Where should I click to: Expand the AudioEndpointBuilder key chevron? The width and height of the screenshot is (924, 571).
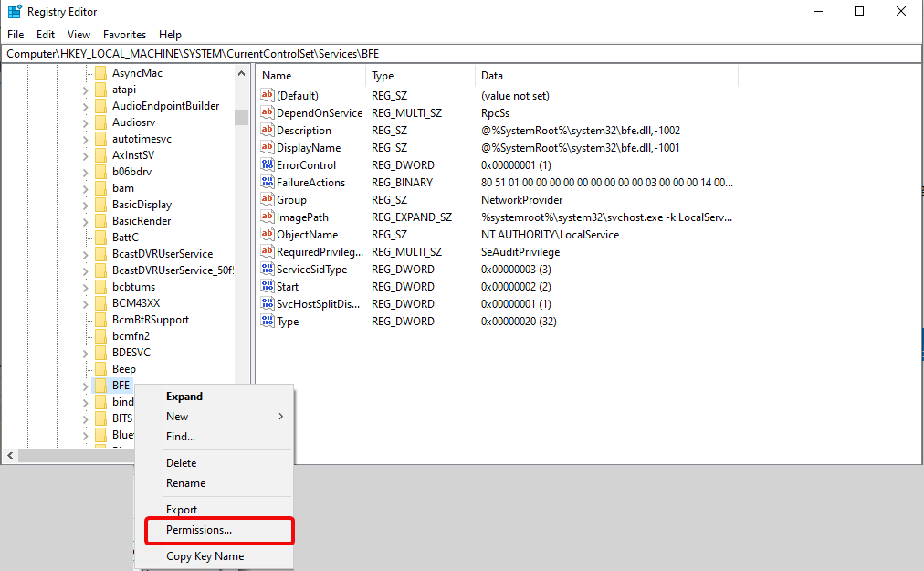click(86, 107)
